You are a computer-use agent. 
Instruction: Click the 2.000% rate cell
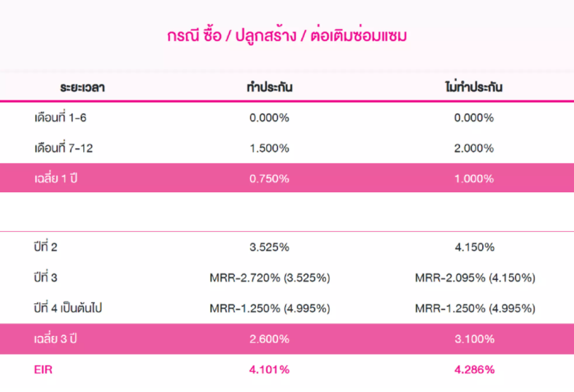(474, 148)
